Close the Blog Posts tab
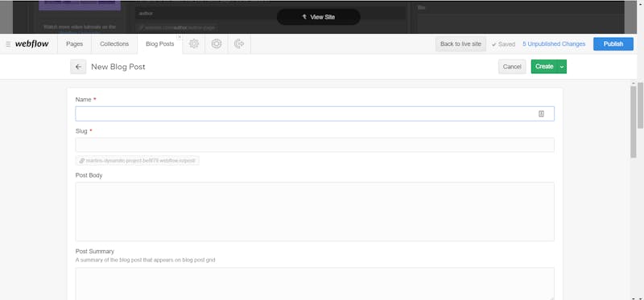 [179, 37]
